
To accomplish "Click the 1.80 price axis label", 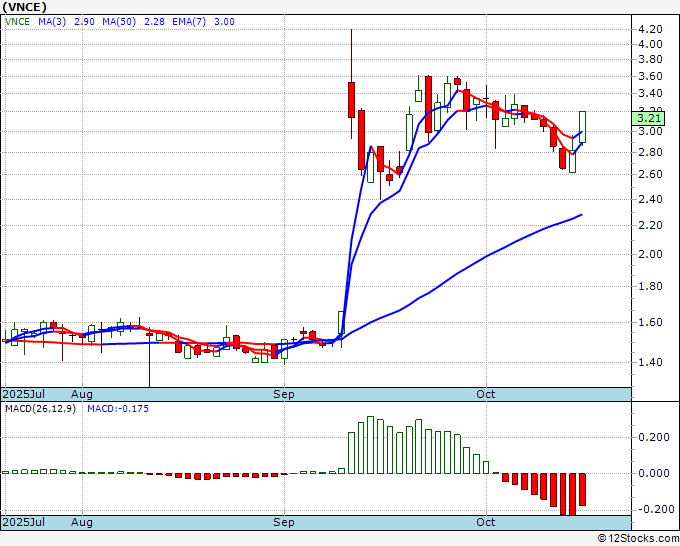I will [651, 286].
